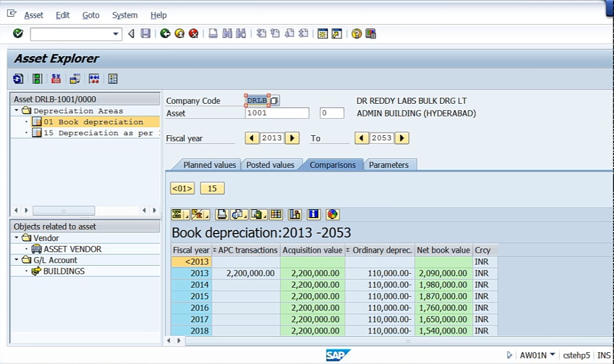Click the First Page icon

(261, 34)
